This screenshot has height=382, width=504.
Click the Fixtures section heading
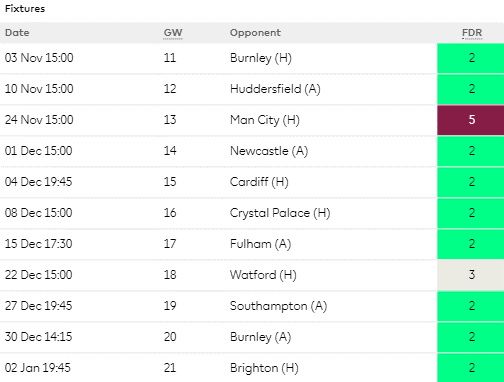(25, 8)
